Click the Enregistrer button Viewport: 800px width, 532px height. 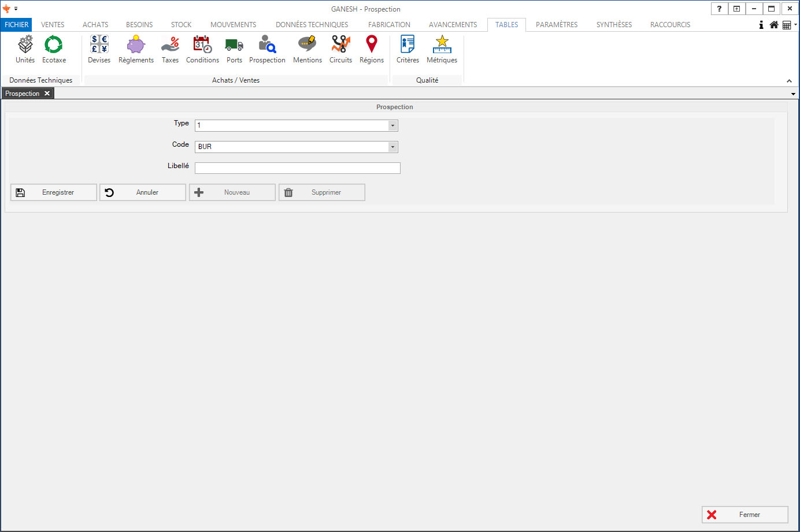[54, 192]
